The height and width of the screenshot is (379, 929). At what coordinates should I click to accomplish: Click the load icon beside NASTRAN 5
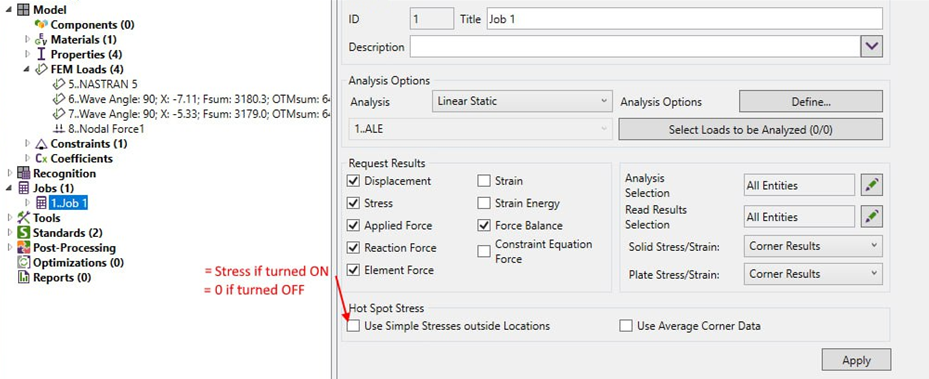click(x=59, y=84)
